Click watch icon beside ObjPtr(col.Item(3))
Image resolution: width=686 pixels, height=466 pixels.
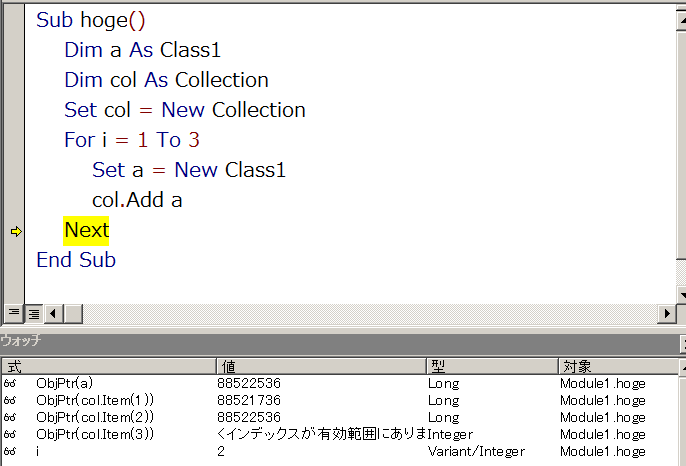[10, 434]
